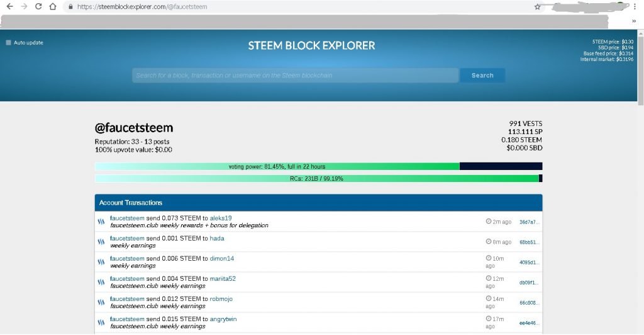The image size is (644, 335).
Task: Open transaction hash ee4e46
Action: click(x=529, y=322)
